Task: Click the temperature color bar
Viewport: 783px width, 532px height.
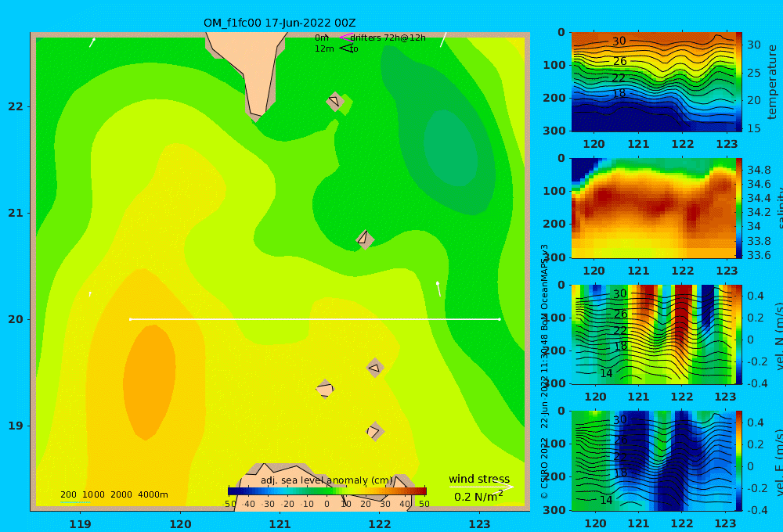Action: [738, 82]
